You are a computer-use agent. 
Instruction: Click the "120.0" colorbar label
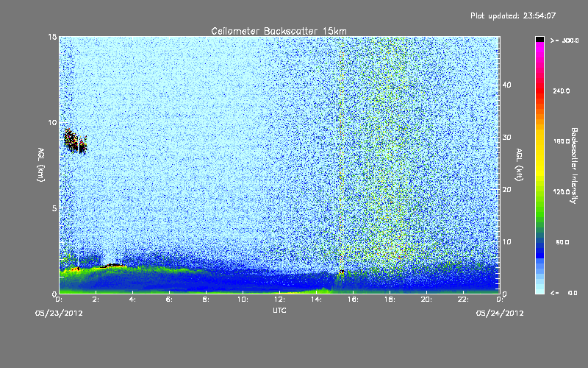coord(562,192)
